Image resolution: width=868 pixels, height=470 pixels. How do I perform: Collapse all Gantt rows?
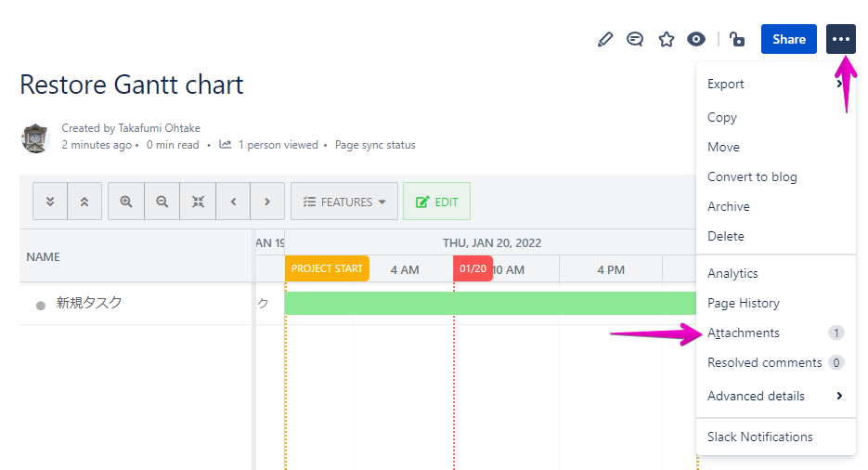84,202
